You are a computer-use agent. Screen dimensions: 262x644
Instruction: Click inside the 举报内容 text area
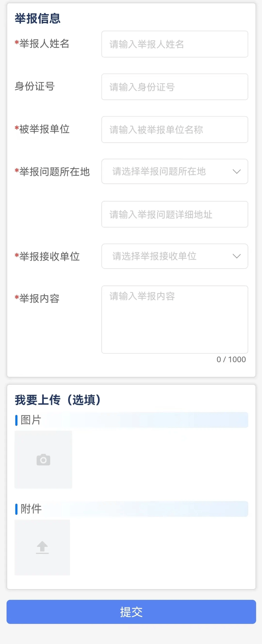(x=174, y=319)
